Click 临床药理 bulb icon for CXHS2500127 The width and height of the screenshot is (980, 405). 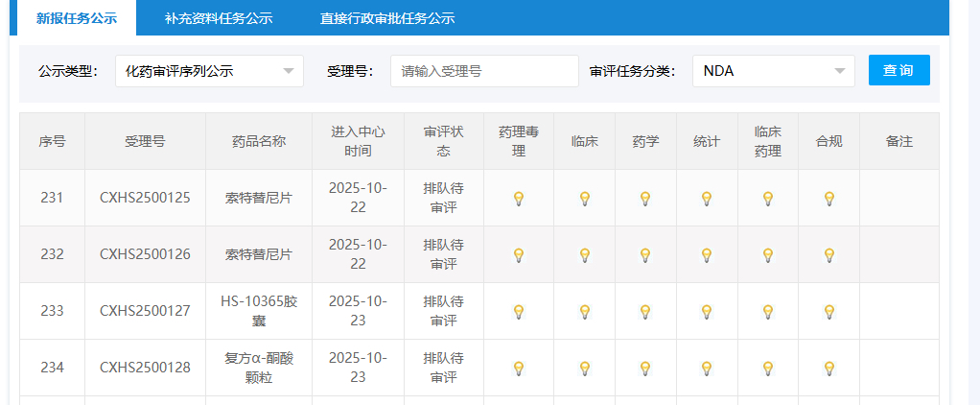767,311
